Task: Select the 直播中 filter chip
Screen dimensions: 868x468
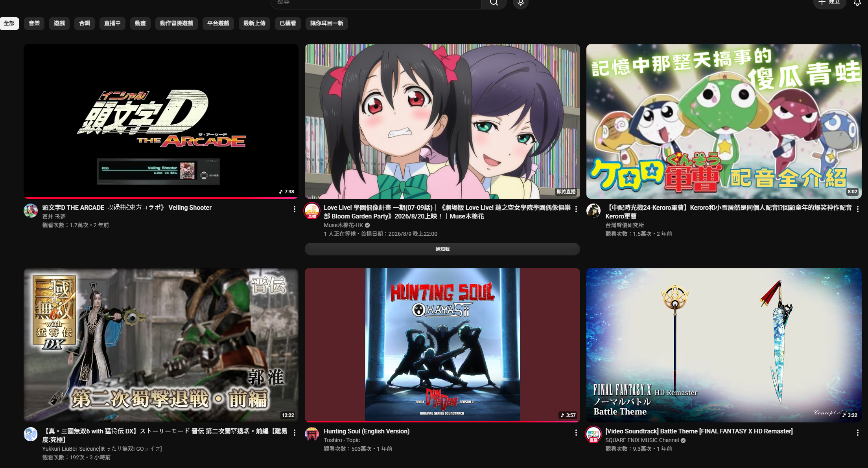Action: (112, 23)
